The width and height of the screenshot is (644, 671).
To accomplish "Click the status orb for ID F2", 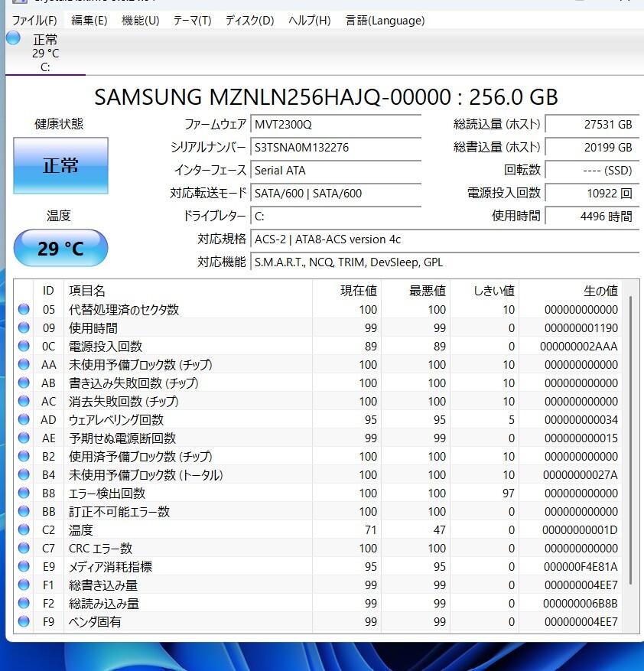I will [24, 603].
